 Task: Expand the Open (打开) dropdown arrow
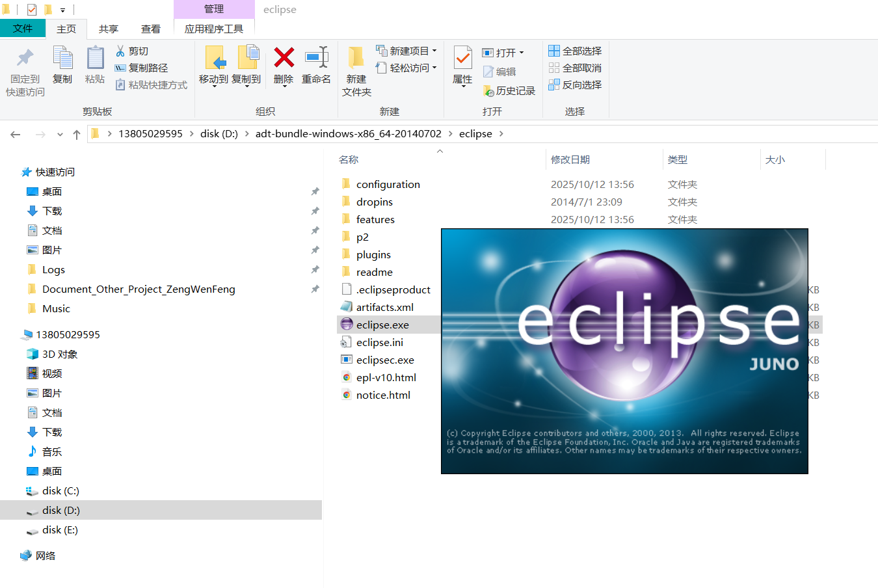click(x=522, y=53)
